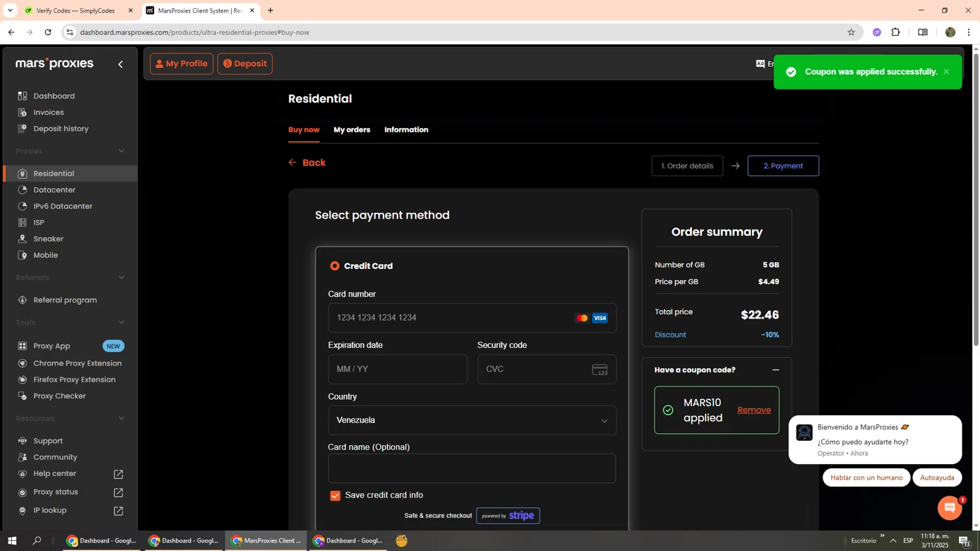The height and width of the screenshot is (551, 980).
Task: Open MarsProxies Client taskbar window
Action: 267,541
